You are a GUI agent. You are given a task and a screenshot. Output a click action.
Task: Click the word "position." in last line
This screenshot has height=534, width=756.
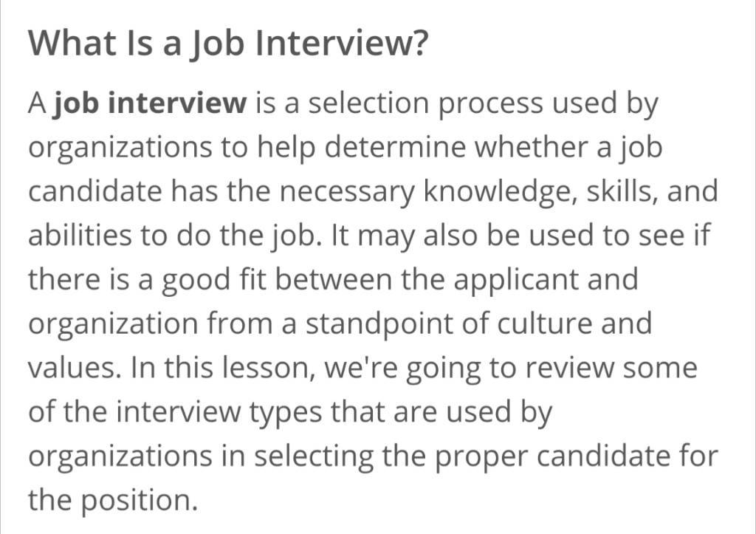tap(139, 502)
